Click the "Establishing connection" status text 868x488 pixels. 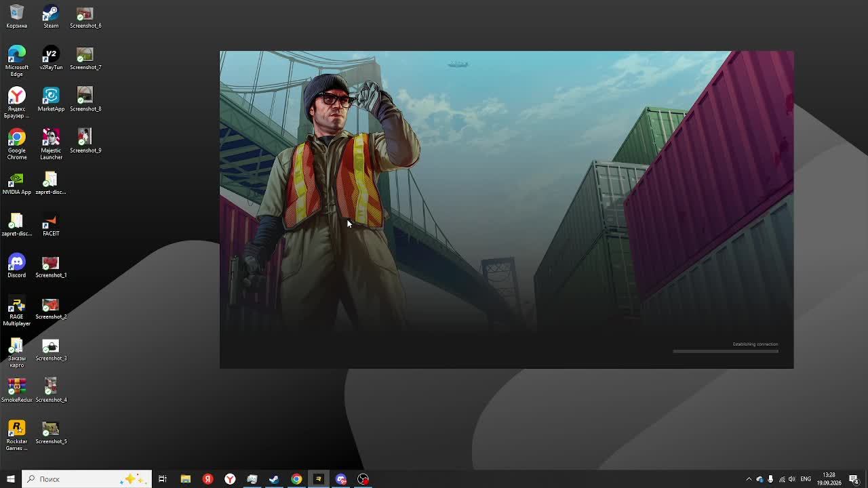755,344
